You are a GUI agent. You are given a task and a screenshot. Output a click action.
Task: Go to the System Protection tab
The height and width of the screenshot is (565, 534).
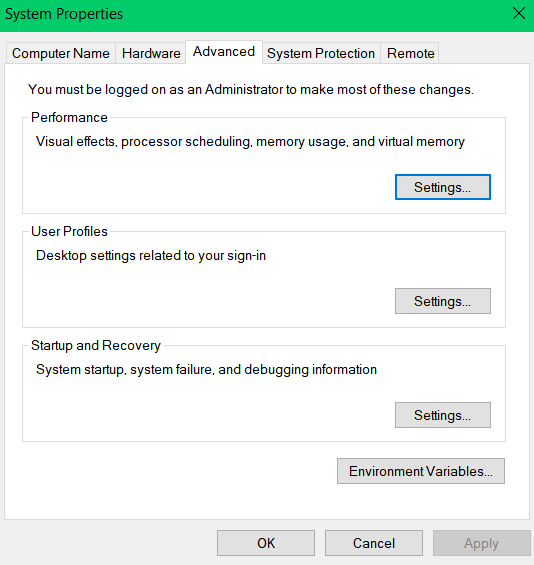click(321, 53)
